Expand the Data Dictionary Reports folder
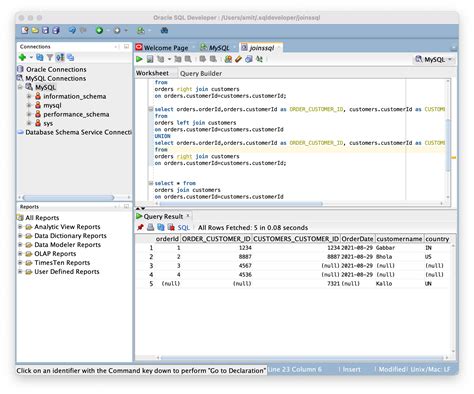Viewport: 474px width, 394px height. click(x=20, y=236)
